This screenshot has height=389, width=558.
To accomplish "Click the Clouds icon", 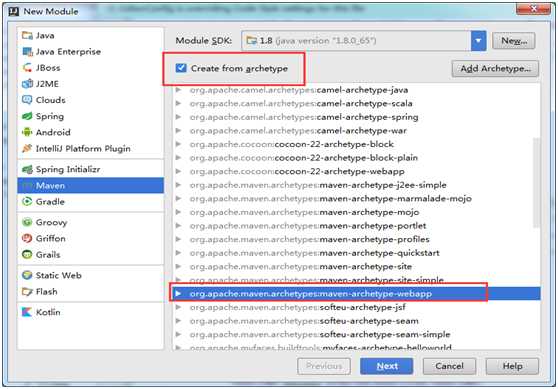I will 27,100.
